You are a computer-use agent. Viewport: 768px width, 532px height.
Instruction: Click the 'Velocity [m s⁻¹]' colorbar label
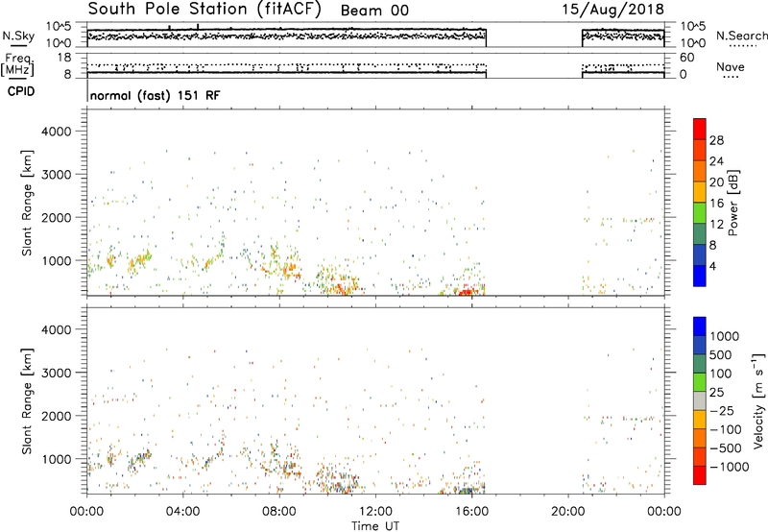click(758, 400)
